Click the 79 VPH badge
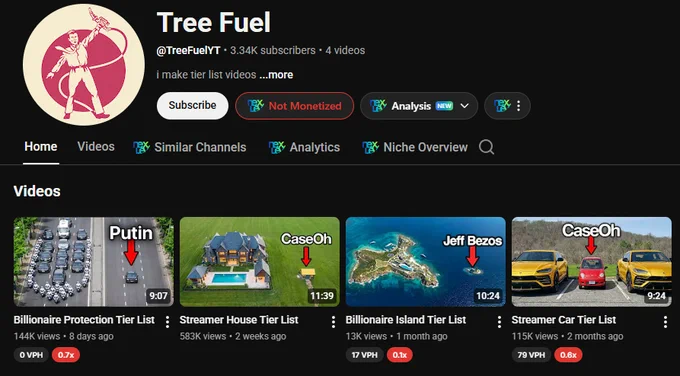Screen dimensions: 680x376 531,355
